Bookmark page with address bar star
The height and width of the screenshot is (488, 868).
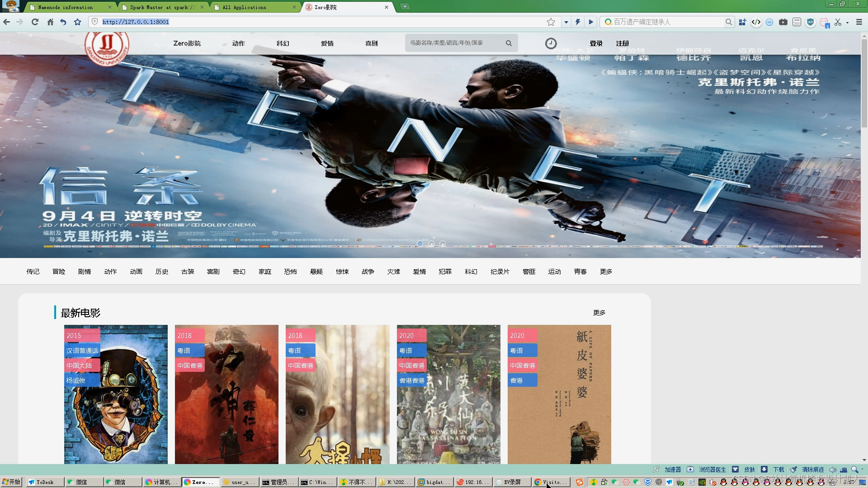(551, 22)
